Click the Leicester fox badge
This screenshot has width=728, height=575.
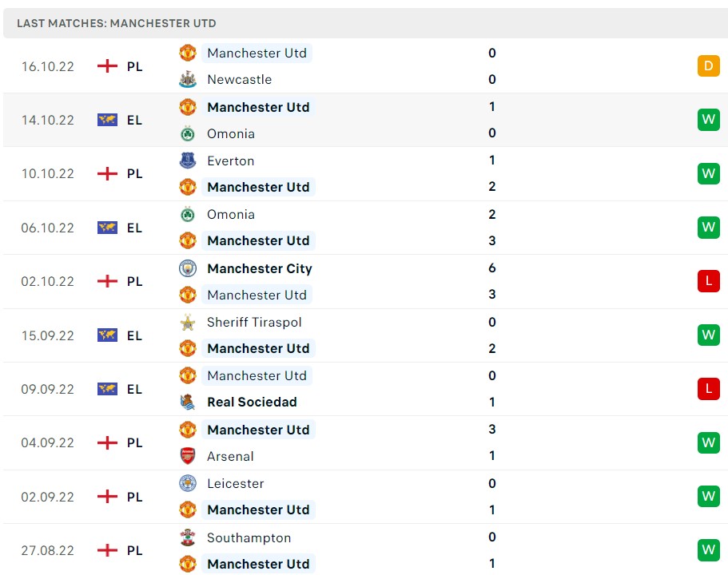[188, 483]
